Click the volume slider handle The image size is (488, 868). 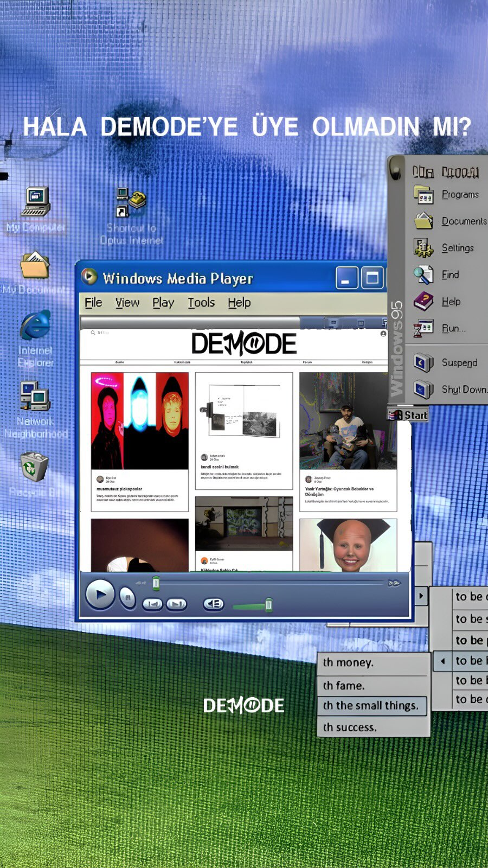[x=268, y=605]
